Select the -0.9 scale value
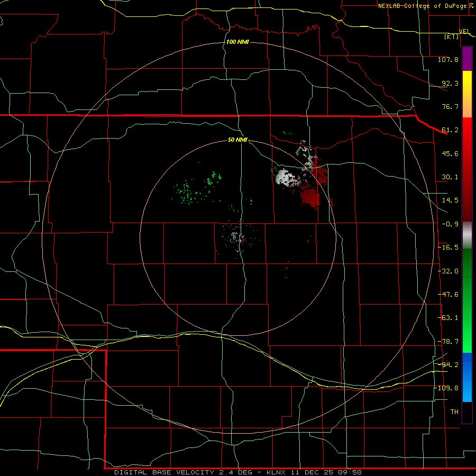 pyautogui.click(x=450, y=224)
